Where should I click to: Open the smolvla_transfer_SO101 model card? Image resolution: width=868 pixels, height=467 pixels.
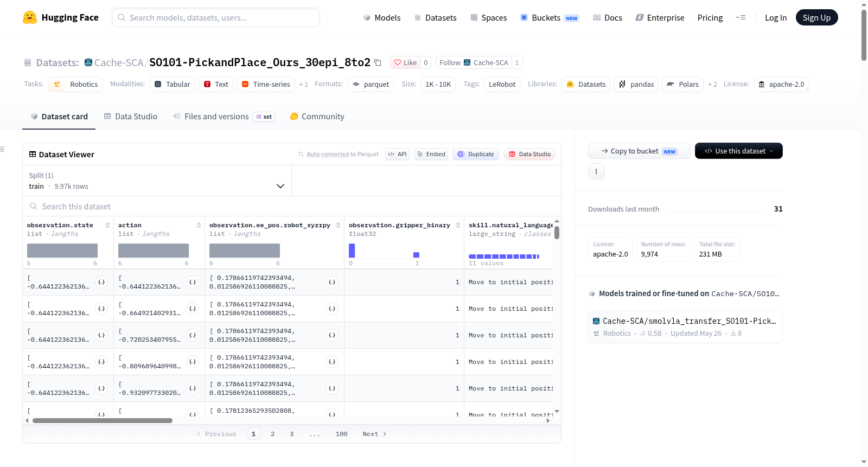[x=685, y=327]
